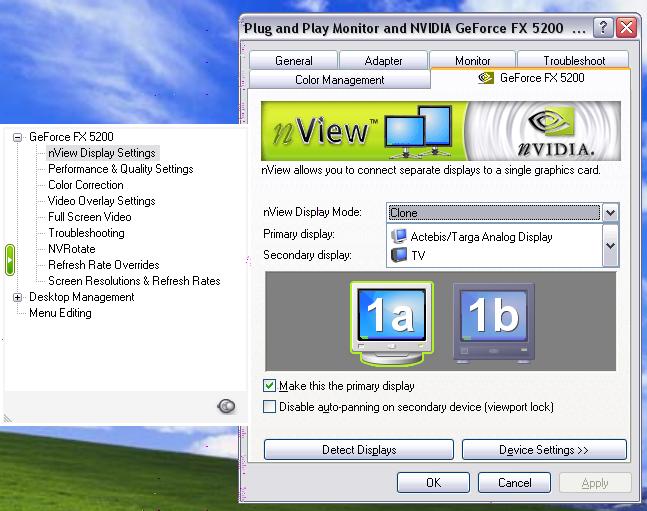Close the display properties dialog
The image size is (647, 511).
click(626, 28)
